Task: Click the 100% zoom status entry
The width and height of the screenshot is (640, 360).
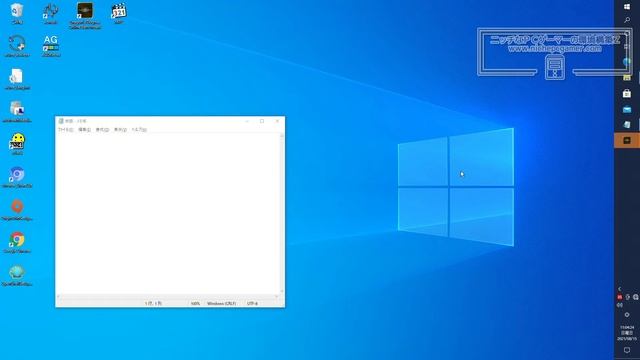Action: (x=196, y=303)
